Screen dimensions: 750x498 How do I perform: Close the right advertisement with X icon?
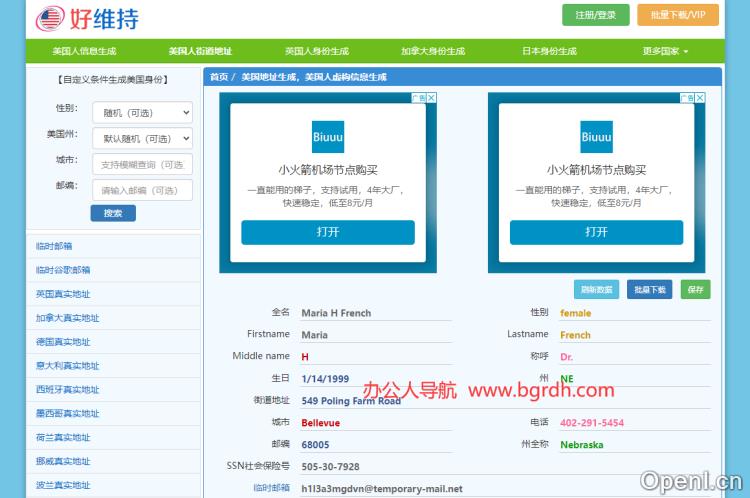[700, 98]
